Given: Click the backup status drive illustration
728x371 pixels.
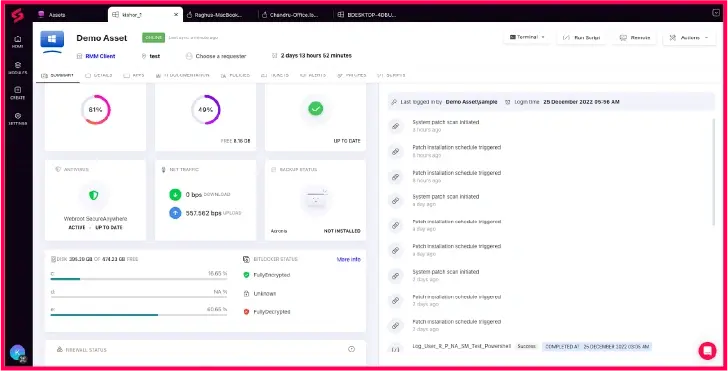Looking at the screenshot, I should [316, 200].
